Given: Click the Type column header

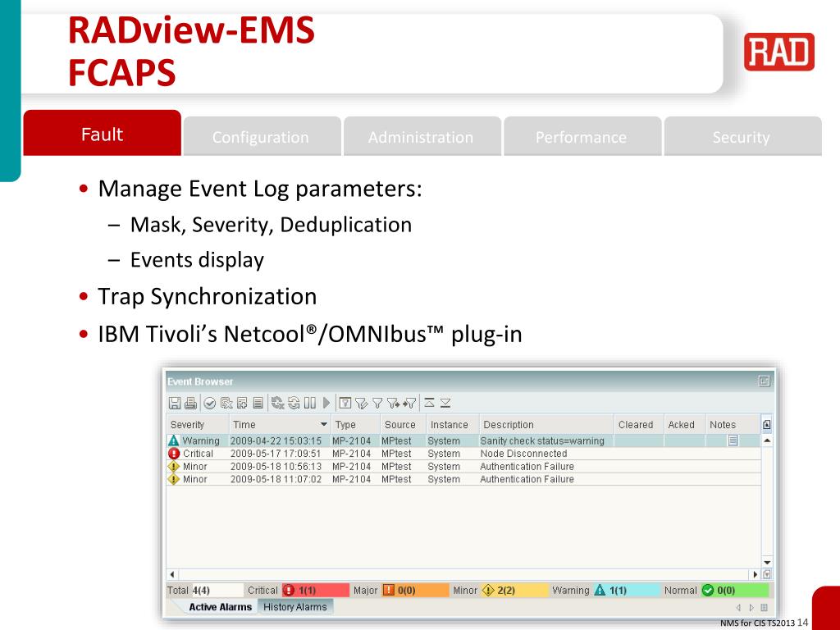Looking at the screenshot, I should (356, 424).
